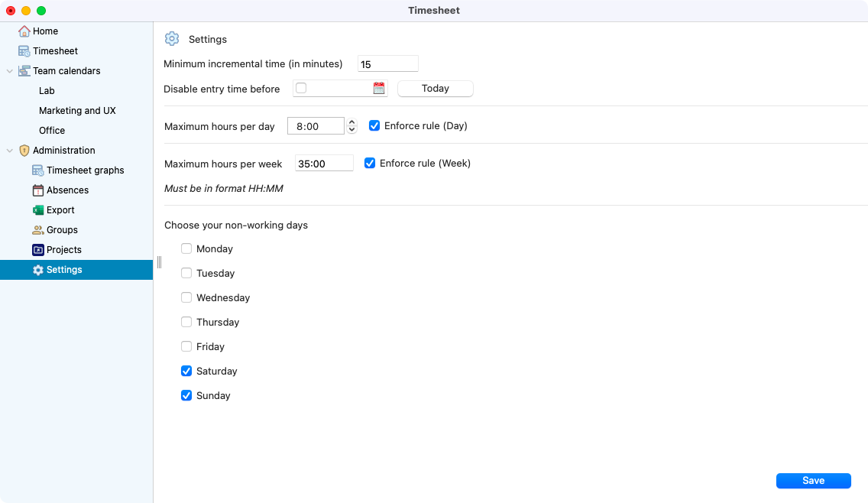Viewport: 868px width, 503px height.
Task: Click the Today button
Action: tap(435, 89)
